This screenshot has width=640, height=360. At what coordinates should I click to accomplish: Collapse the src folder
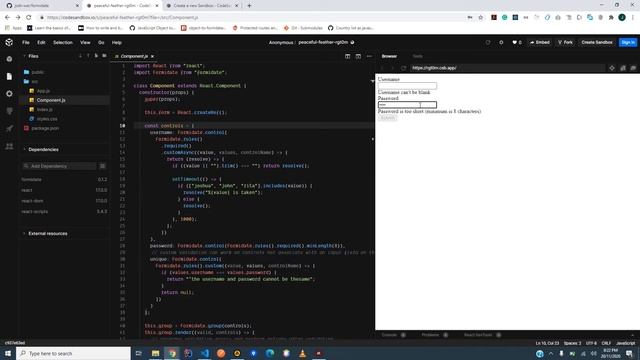point(34,81)
